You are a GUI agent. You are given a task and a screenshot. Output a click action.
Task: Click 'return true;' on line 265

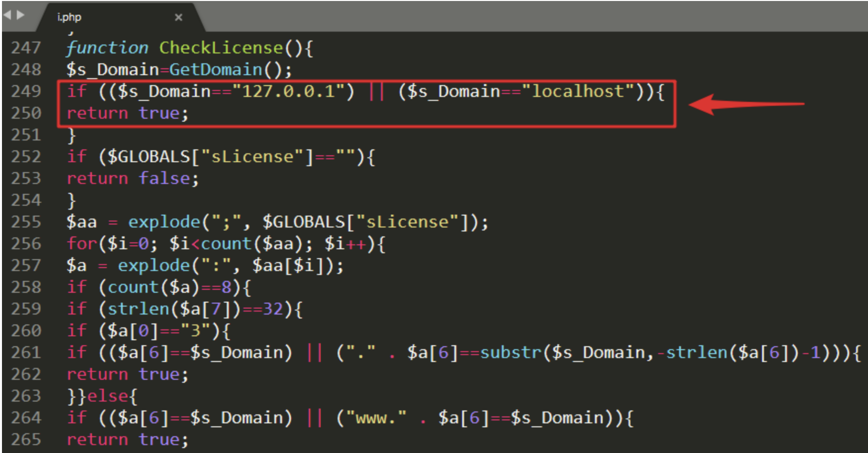click(128, 440)
